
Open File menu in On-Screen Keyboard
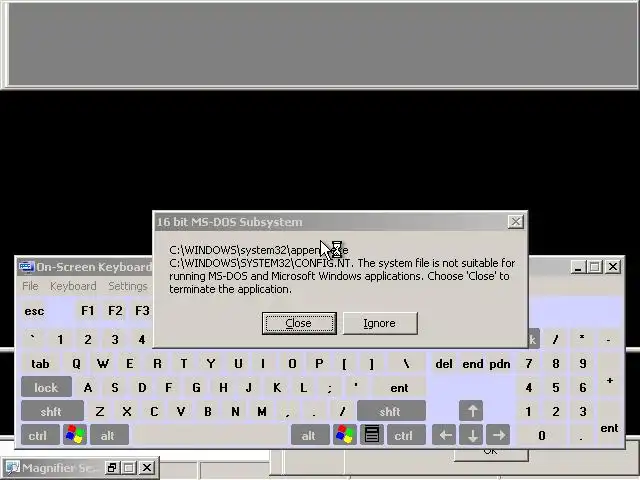pyautogui.click(x=30, y=286)
